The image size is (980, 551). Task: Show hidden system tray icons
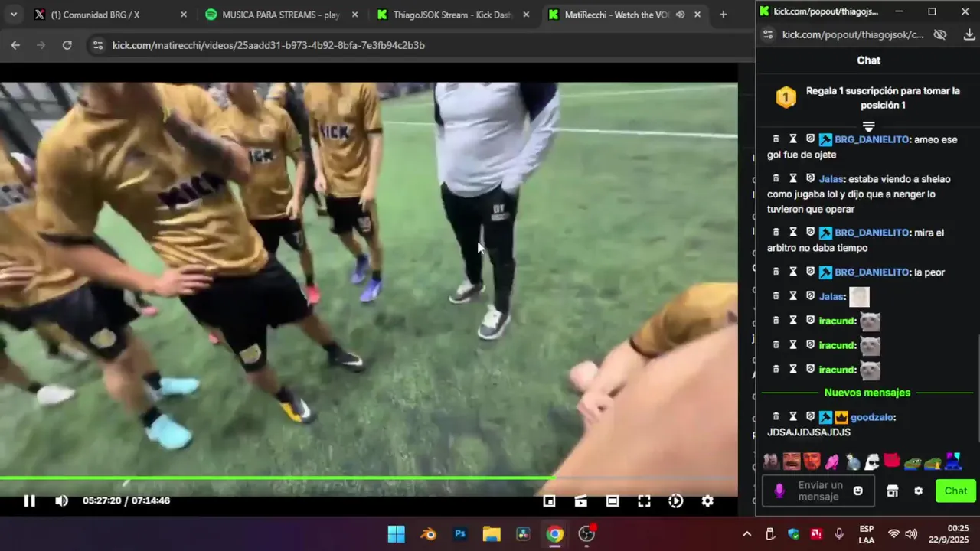click(746, 534)
